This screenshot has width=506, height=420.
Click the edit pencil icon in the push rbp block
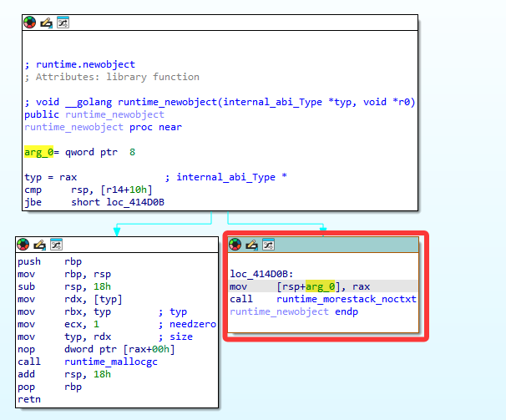pos(40,245)
